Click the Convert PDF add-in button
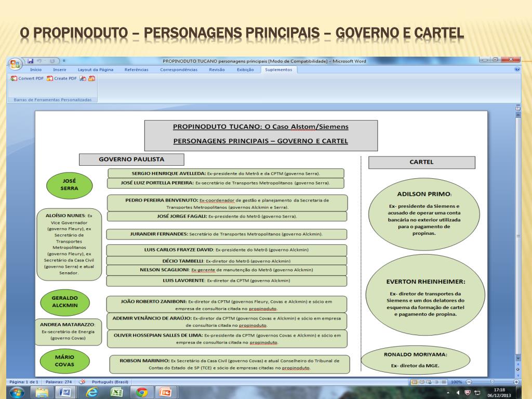Screen dimensions: 532x399 click(27, 78)
